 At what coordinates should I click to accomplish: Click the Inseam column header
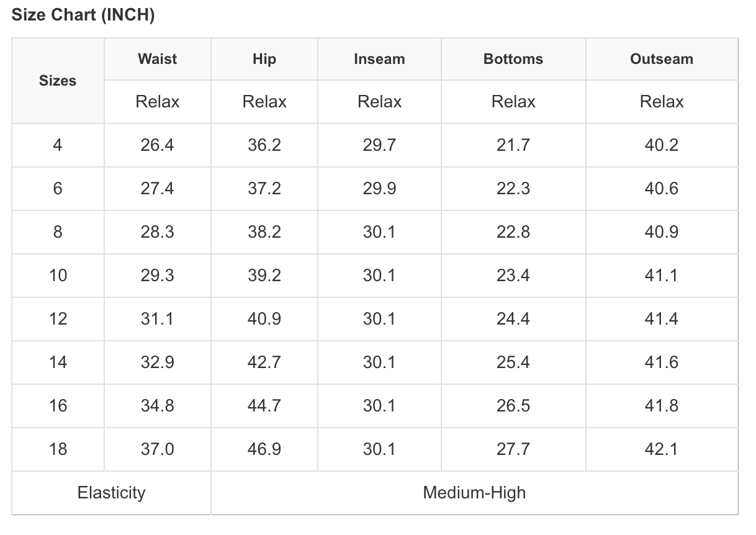379,59
